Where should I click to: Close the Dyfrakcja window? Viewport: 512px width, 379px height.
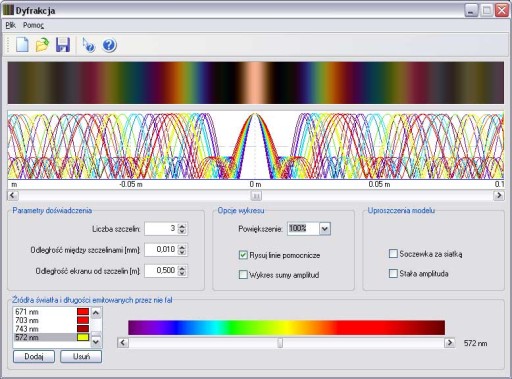point(501,10)
